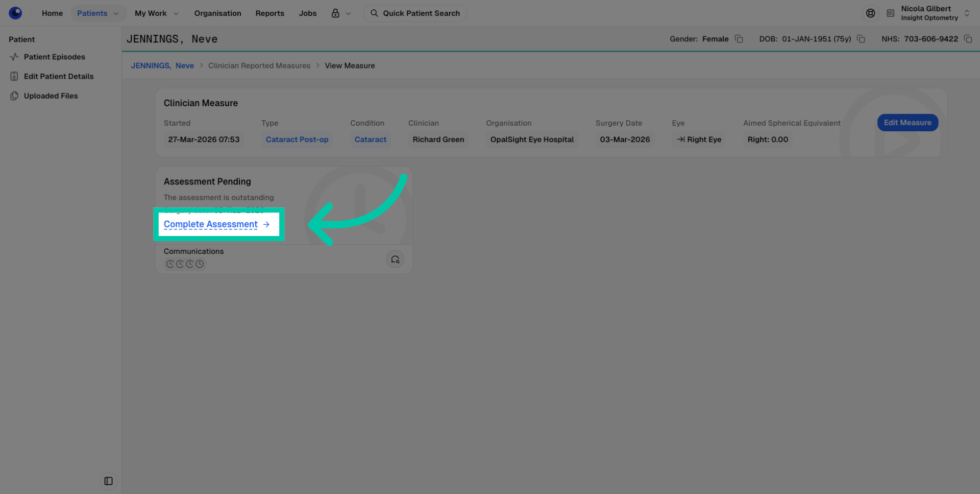The width and height of the screenshot is (980, 494).
Task: Click the patient name heading JENNINGS, Neve
Action: click(x=172, y=39)
